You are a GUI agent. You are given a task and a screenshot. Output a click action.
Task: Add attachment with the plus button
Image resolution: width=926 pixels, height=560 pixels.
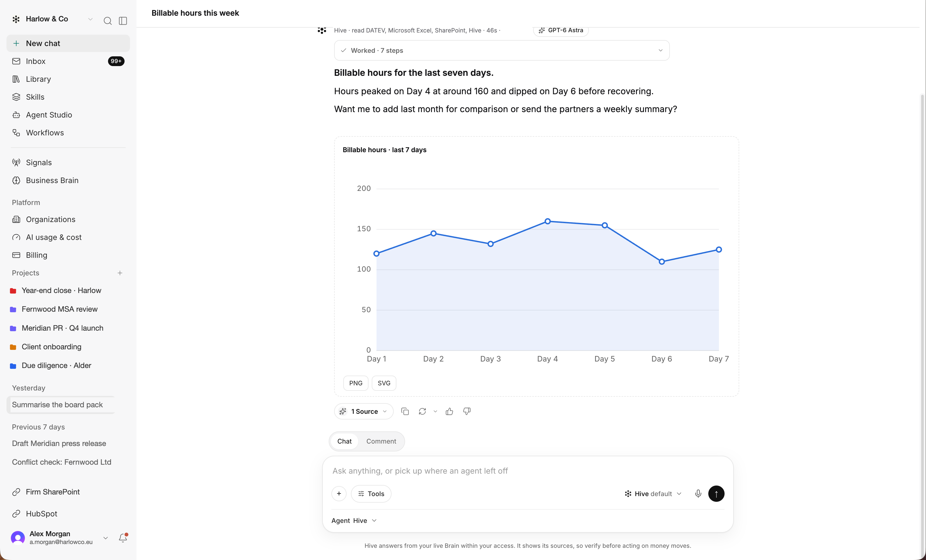point(339,493)
